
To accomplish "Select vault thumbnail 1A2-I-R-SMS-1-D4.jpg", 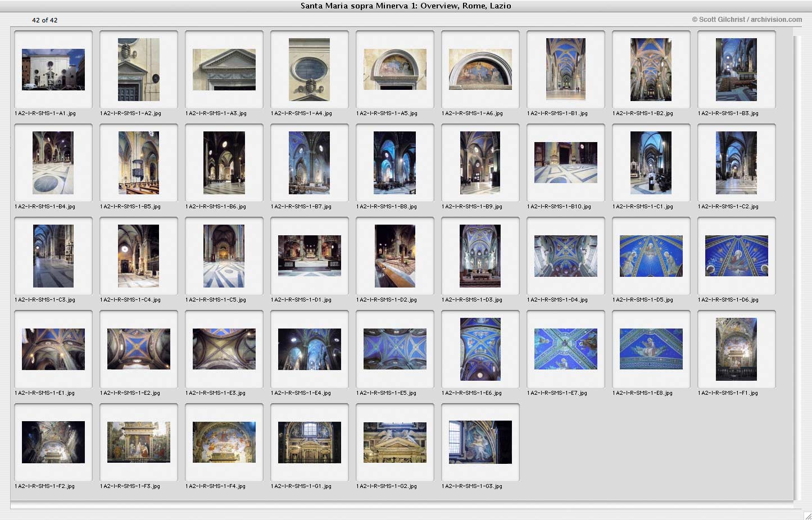I will coord(566,256).
